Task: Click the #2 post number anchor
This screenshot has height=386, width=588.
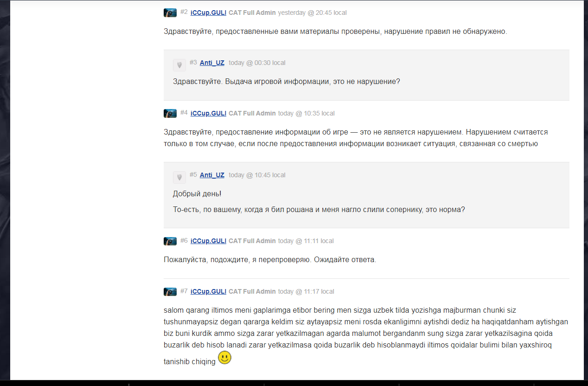Action: 184,12
